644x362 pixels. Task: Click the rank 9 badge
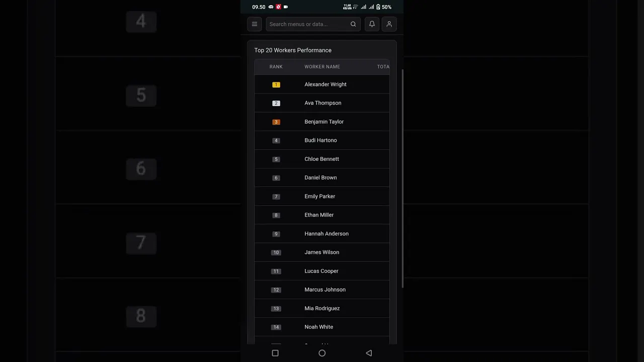point(276,234)
